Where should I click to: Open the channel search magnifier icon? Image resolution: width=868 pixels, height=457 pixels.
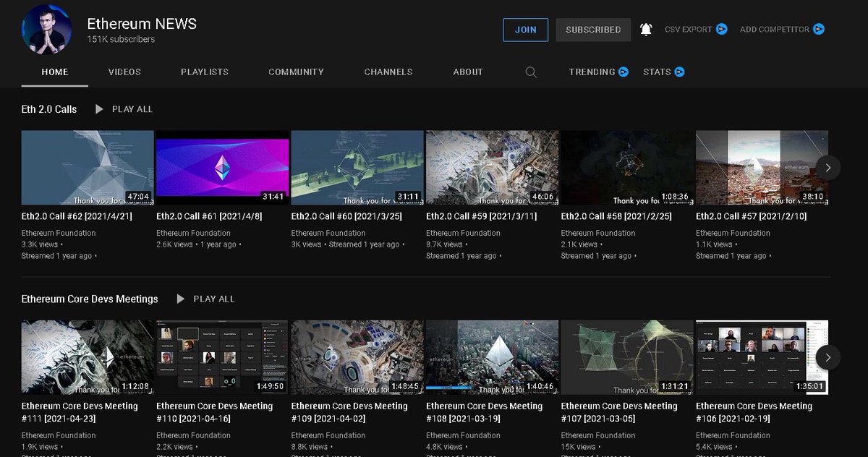click(x=531, y=72)
